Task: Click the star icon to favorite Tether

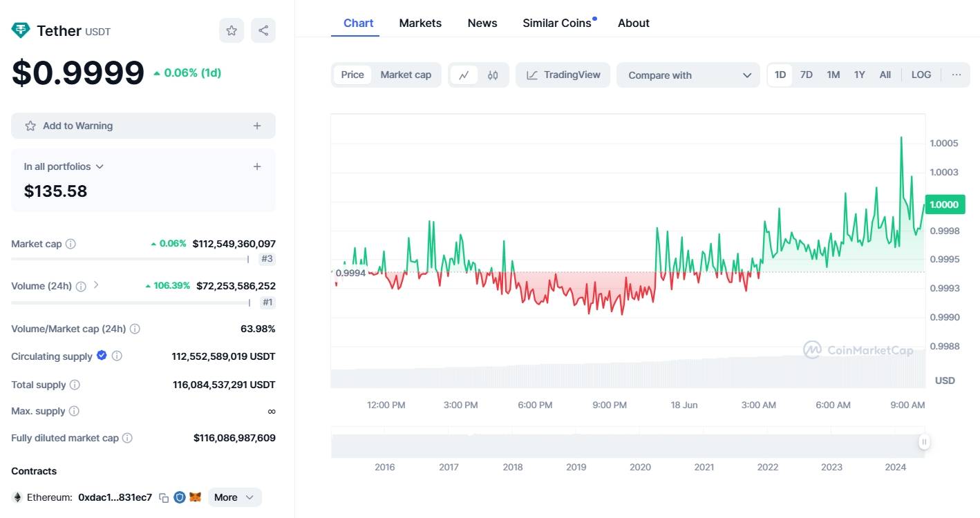Action: pos(232,30)
